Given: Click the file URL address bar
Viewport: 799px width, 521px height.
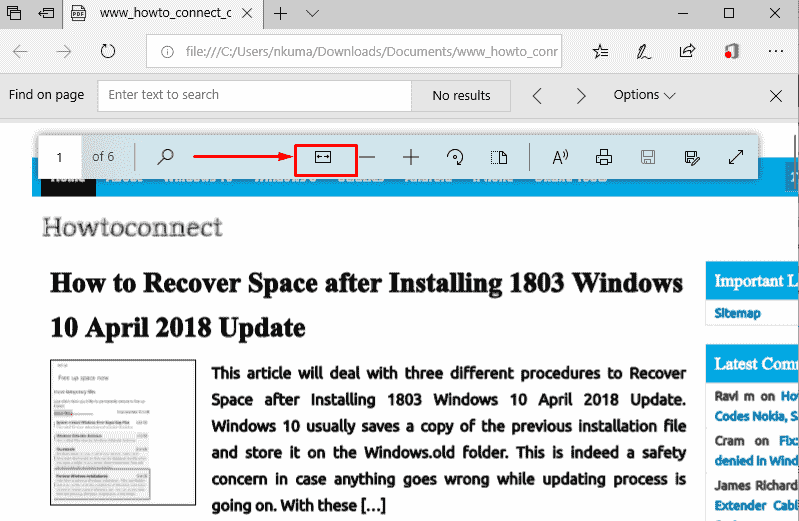Looking at the screenshot, I should tap(354, 51).
